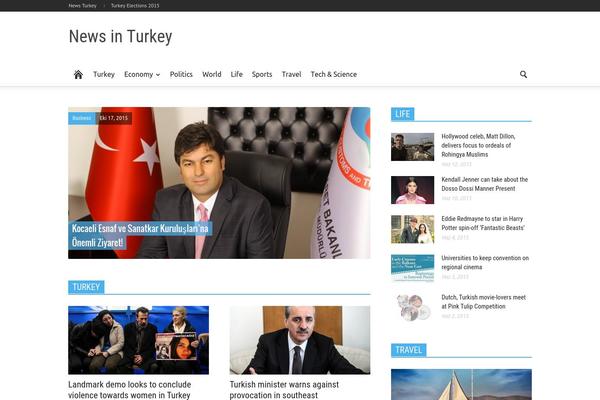Click the News Turkey top bar link
Image resolution: width=600 pixels, height=400 pixels.
(82, 6)
